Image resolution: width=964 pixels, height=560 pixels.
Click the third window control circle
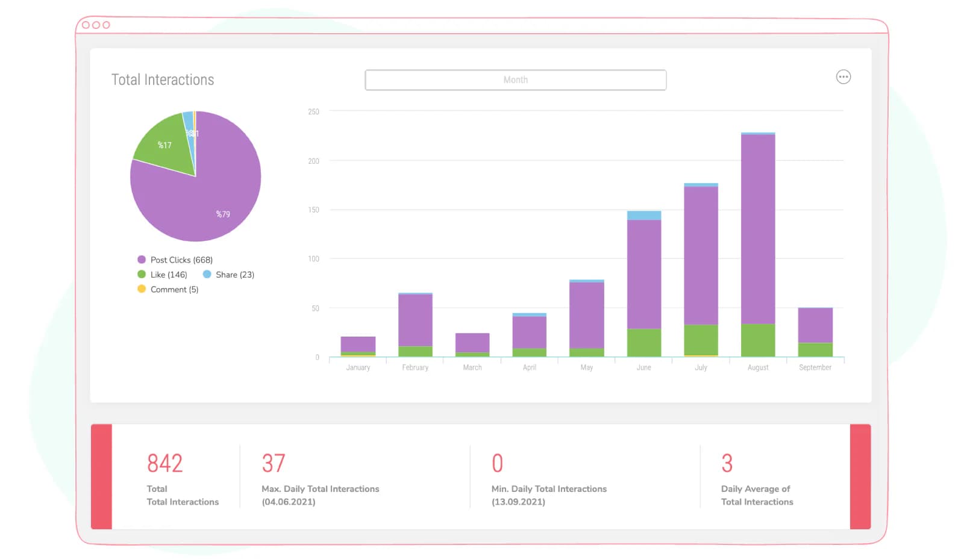click(106, 25)
